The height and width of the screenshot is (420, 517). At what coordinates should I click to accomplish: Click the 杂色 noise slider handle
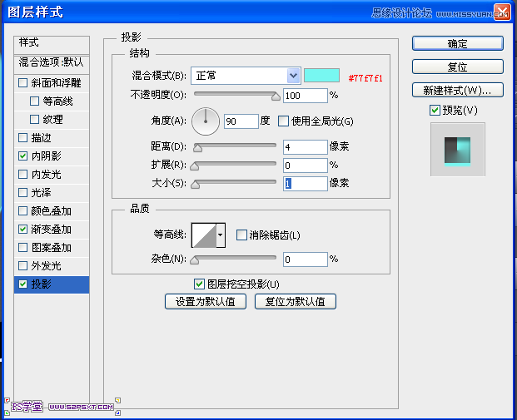tap(195, 260)
